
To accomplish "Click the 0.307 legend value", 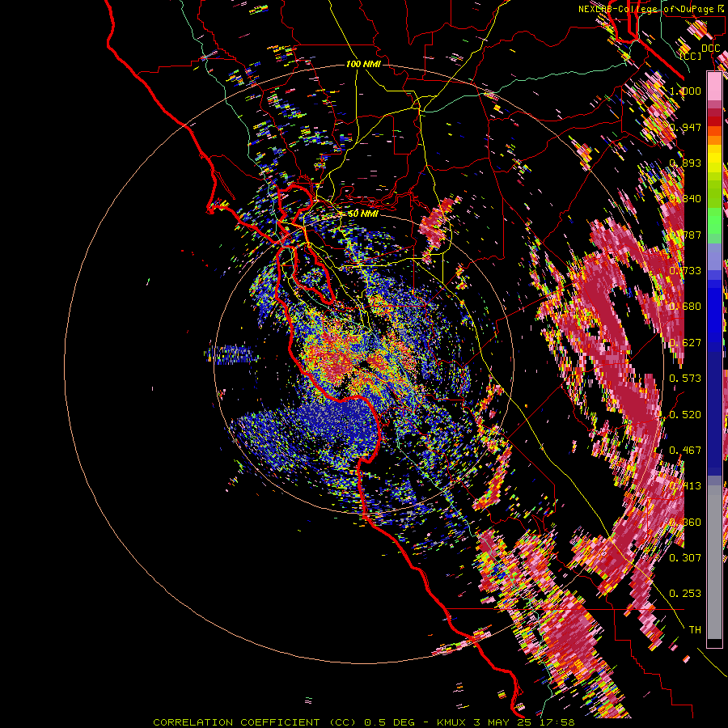I will pos(685,557).
